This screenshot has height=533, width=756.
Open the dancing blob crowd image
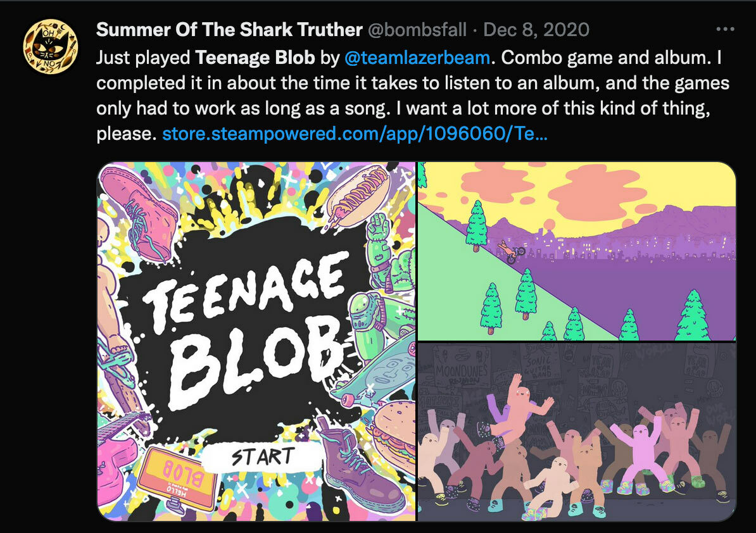point(577,432)
